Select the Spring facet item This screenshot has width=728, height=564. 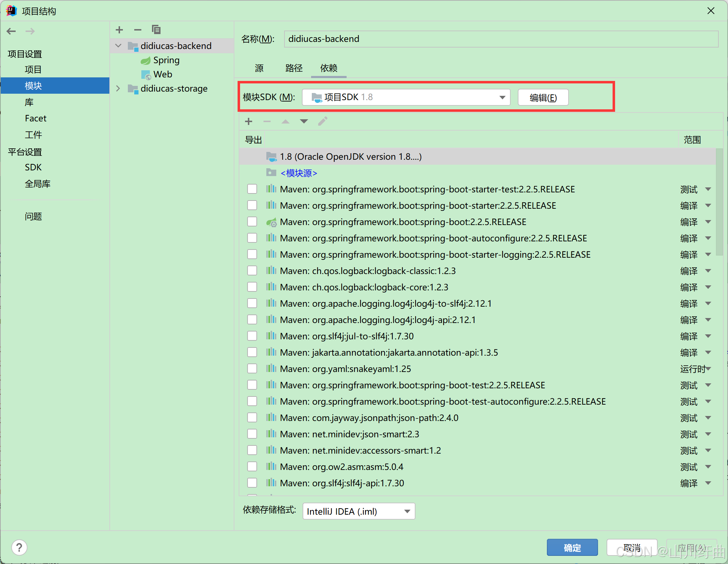coord(166,60)
